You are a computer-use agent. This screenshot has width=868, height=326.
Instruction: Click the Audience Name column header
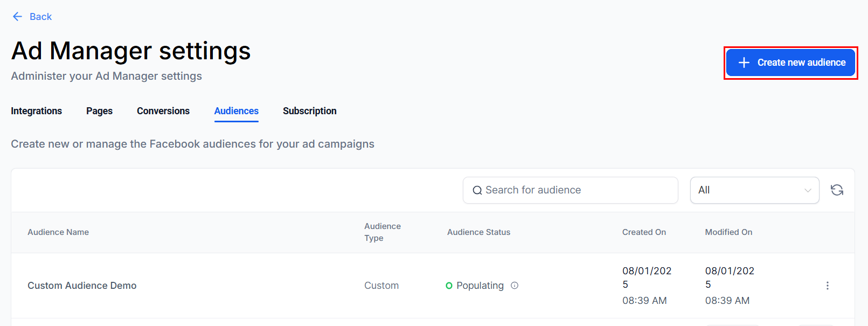(x=58, y=232)
